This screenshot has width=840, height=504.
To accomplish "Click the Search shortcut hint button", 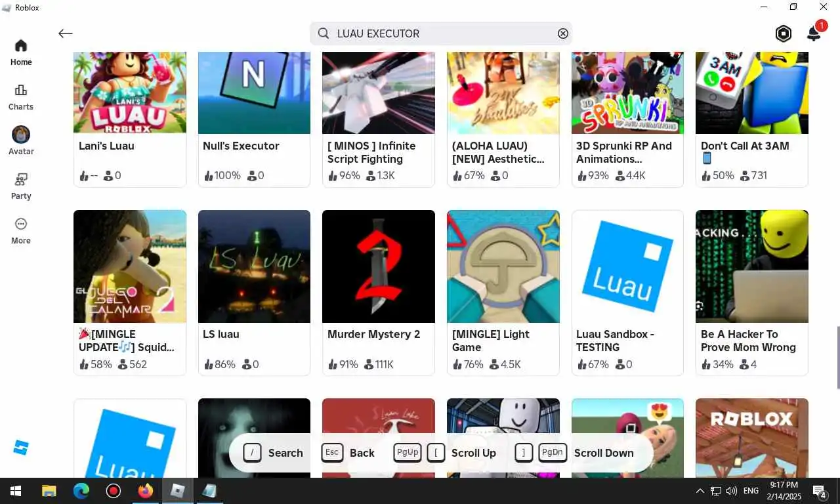I will (273, 453).
